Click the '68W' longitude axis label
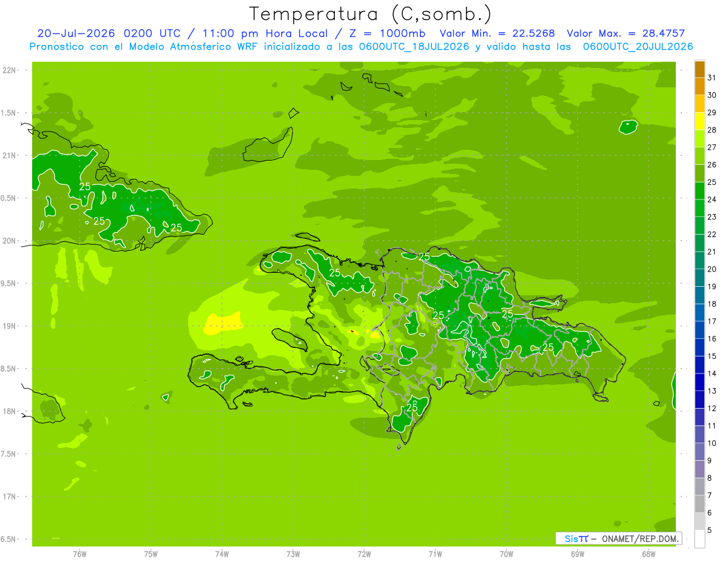This screenshot has height=562, width=728. pos(649,554)
